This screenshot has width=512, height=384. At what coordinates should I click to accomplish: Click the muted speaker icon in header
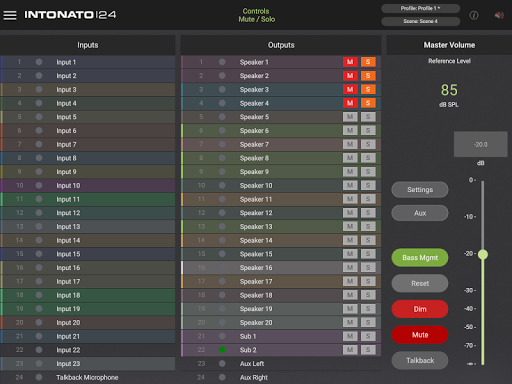click(x=499, y=15)
